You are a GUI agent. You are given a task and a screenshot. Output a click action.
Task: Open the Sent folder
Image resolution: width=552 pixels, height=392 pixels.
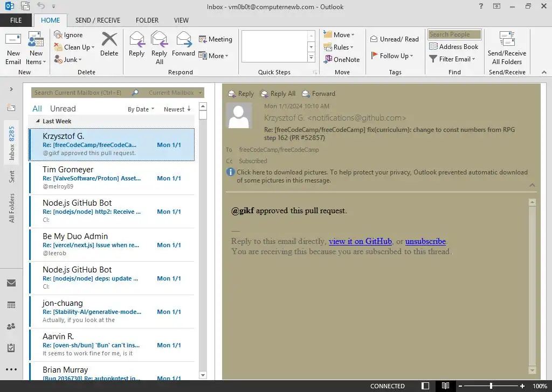pyautogui.click(x=12, y=177)
